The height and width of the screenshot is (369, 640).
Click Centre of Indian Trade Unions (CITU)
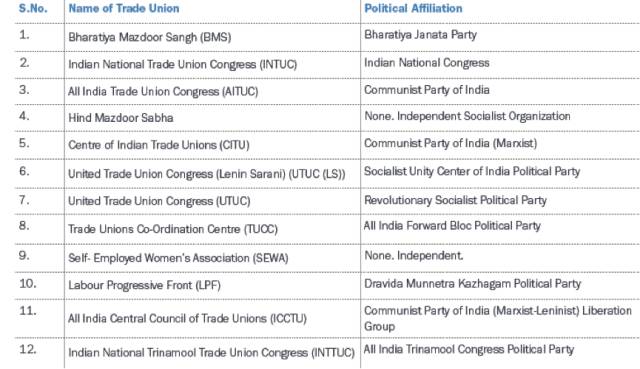click(159, 145)
